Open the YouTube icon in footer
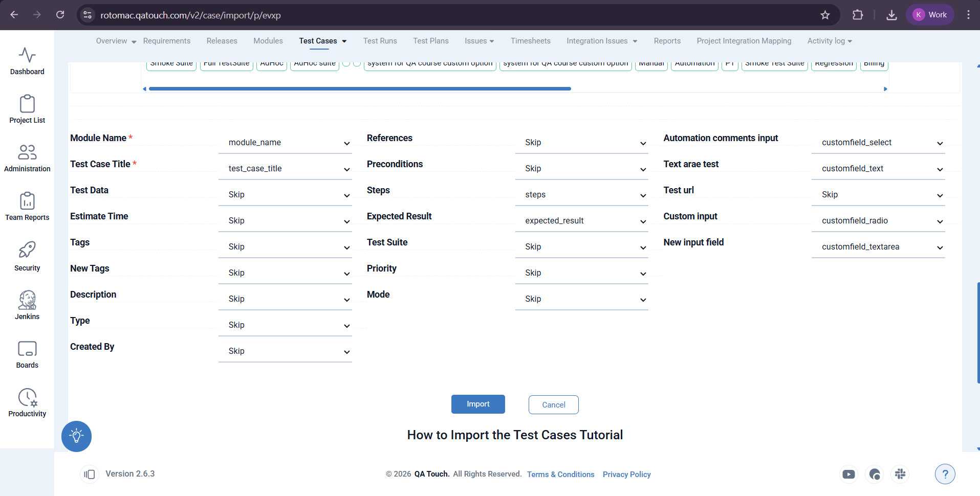Image resolution: width=980 pixels, height=496 pixels. 848,474
